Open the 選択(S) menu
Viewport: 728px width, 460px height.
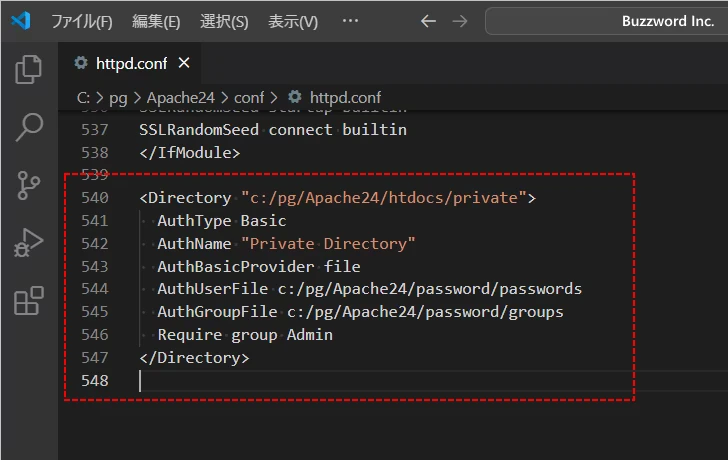224,21
